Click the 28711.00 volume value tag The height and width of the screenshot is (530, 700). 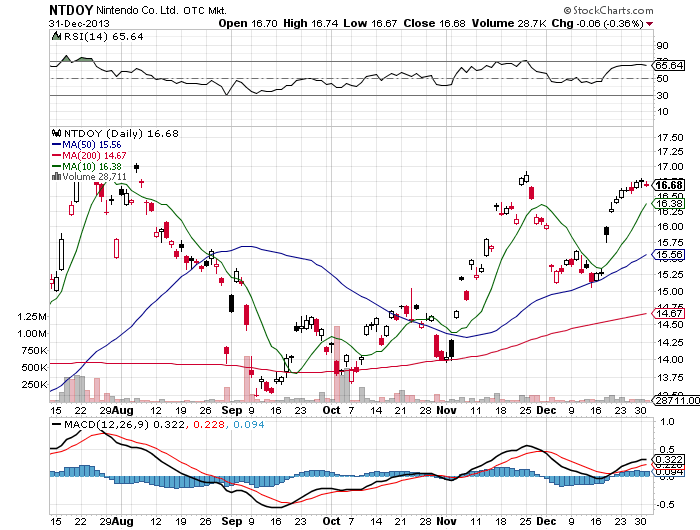click(x=677, y=401)
